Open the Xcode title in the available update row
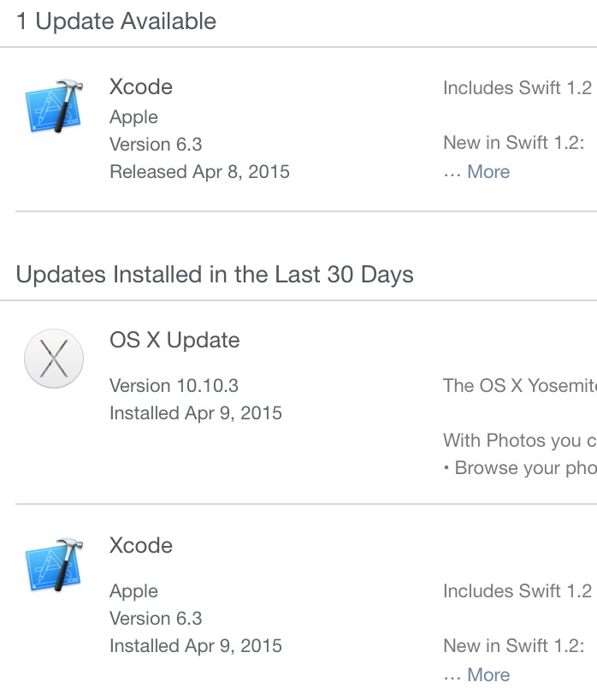 point(141,87)
